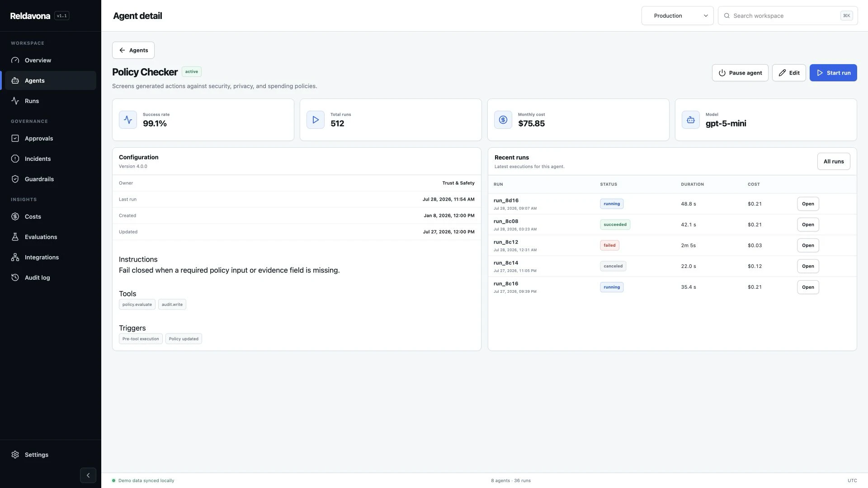Click the Monthly cost dollar icon
Image resolution: width=868 pixels, height=488 pixels.
coord(503,120)
